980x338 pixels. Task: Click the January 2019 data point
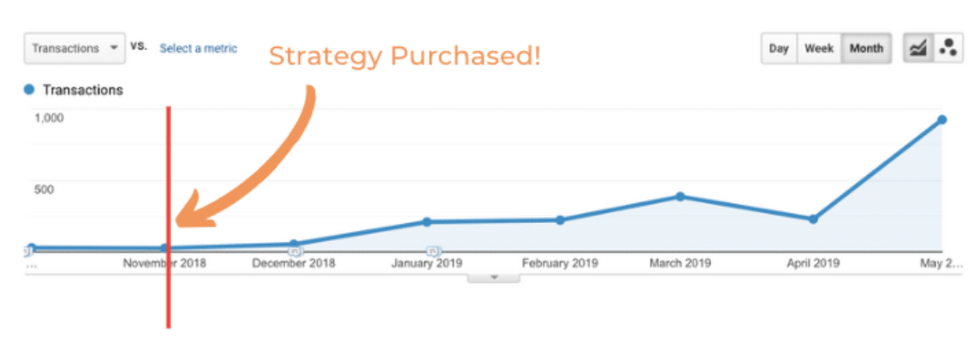[427, 221]
